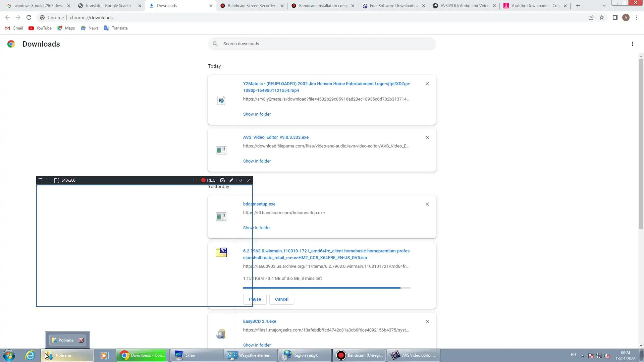Open Bandicam drawing pencil tool

click(x=231, y=180)
